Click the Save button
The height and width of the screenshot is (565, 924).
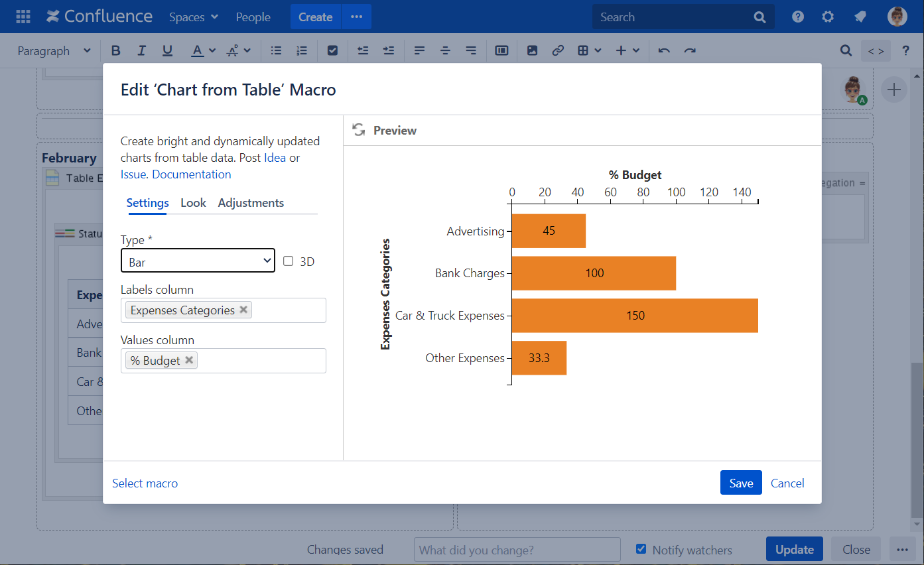(x=741, y=483)
